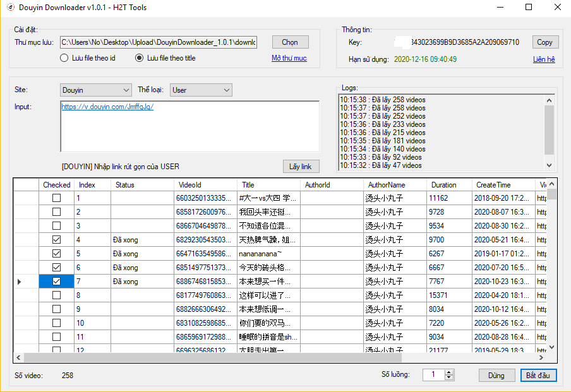Sort by the CreateTime column header
This screenshot has height=392, width=571.
point(503,185)
